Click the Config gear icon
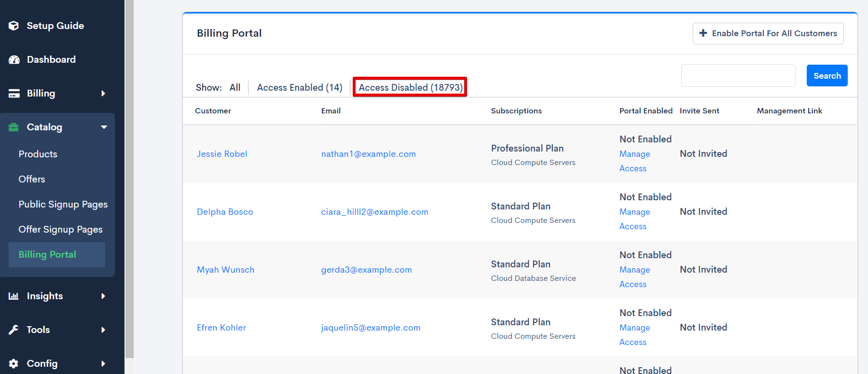 pyautogui.click(x=14, y=363)
